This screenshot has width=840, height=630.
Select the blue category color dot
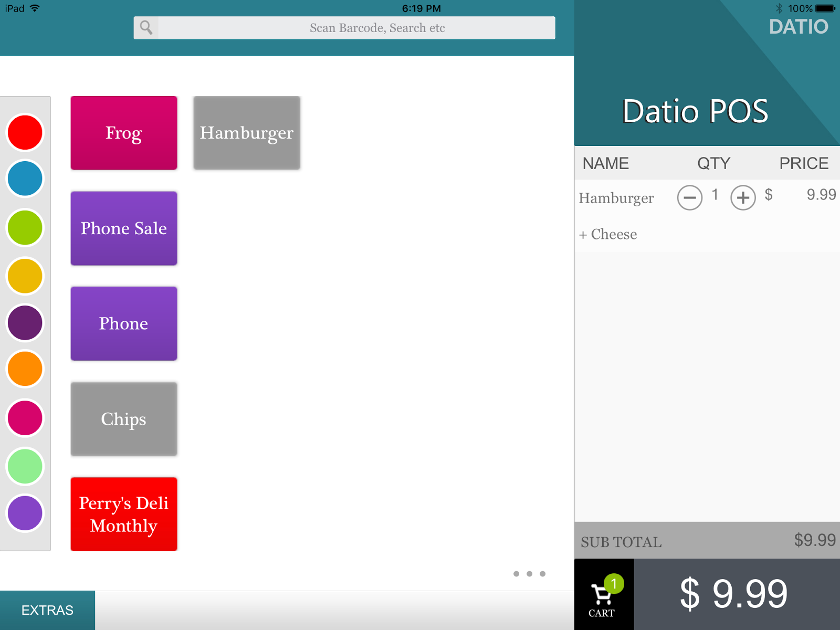pyautogui.click(x=25, y=179)
